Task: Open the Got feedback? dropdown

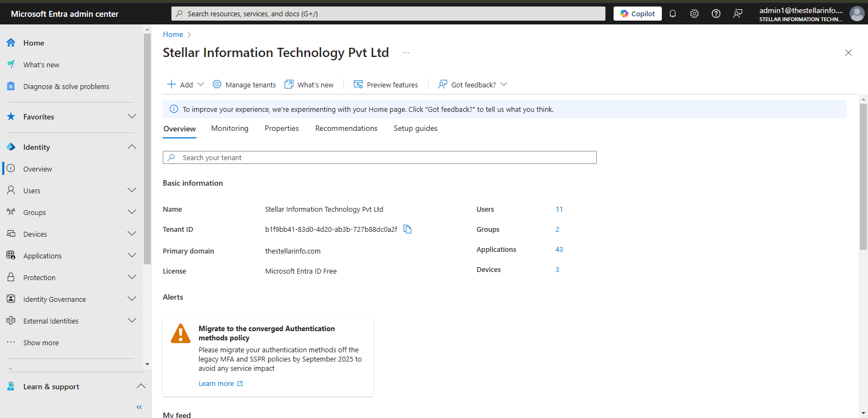Action: coord(473,84)
